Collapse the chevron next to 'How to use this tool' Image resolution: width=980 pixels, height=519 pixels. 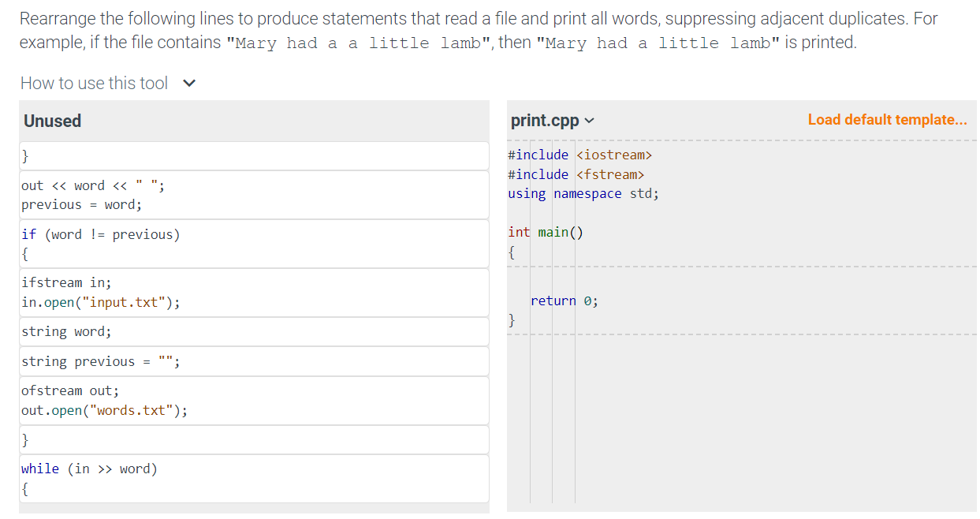pos(188,82)
